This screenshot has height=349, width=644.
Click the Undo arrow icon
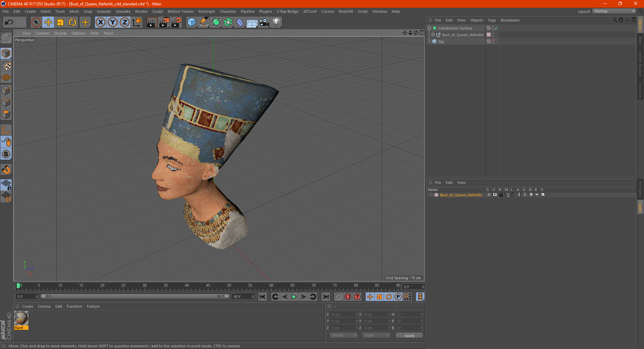tap(9, 22)
